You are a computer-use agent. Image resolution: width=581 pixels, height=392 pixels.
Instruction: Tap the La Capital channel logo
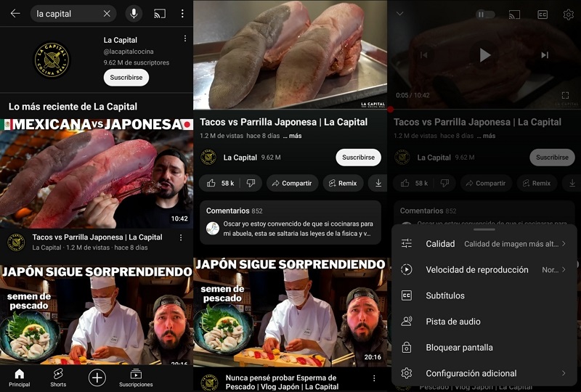(52, 60)
